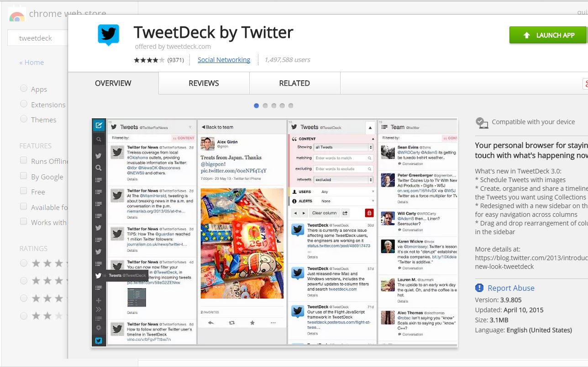This screenshot has height=367, width=588.
Task: Switch to the REVIEWS tab
Action: pos(204,83)
